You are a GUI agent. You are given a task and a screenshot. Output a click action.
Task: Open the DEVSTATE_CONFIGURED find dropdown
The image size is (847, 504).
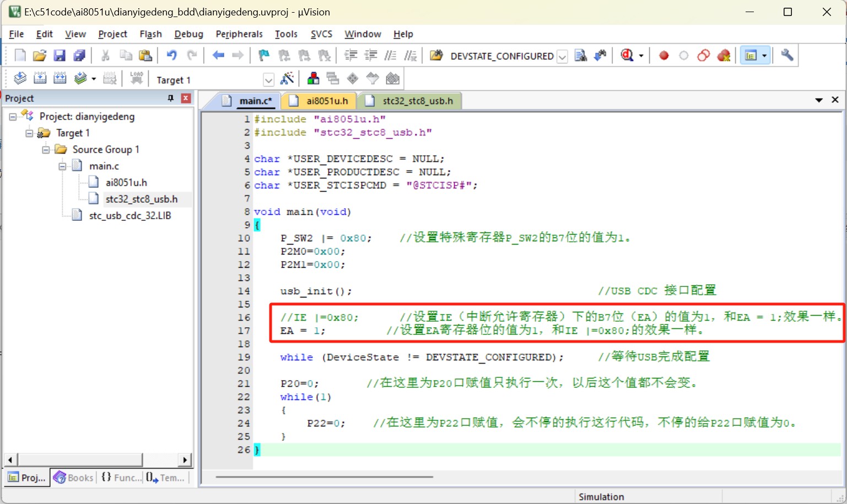click(x=562, y=56)
